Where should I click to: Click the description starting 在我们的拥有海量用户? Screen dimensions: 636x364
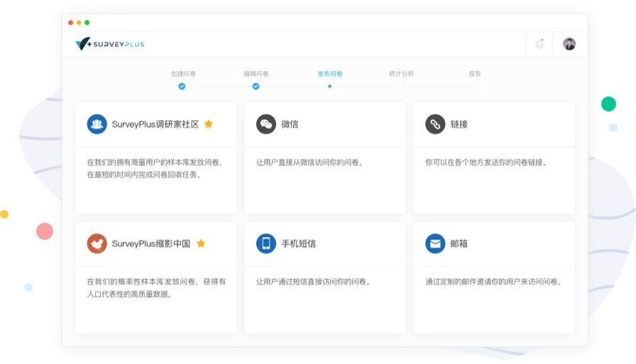click(155, 169)
